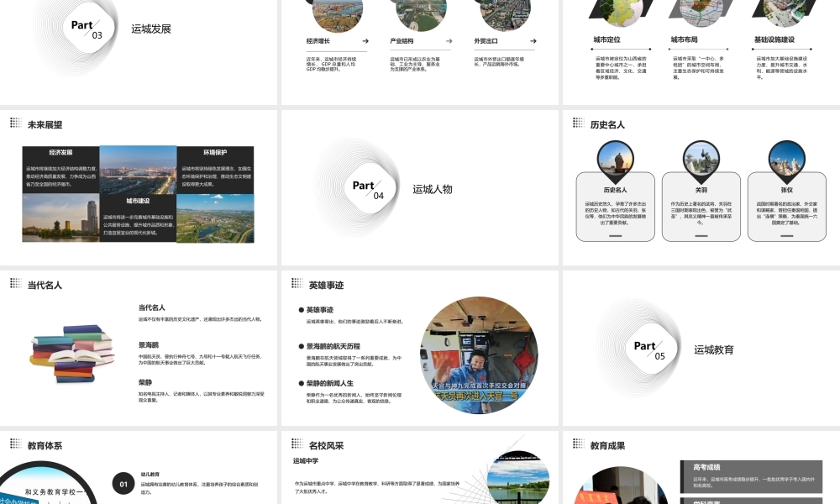This screenshot has width=840, height=504.
Task: Open the 运城教育 section slide title
Action: 713,349
